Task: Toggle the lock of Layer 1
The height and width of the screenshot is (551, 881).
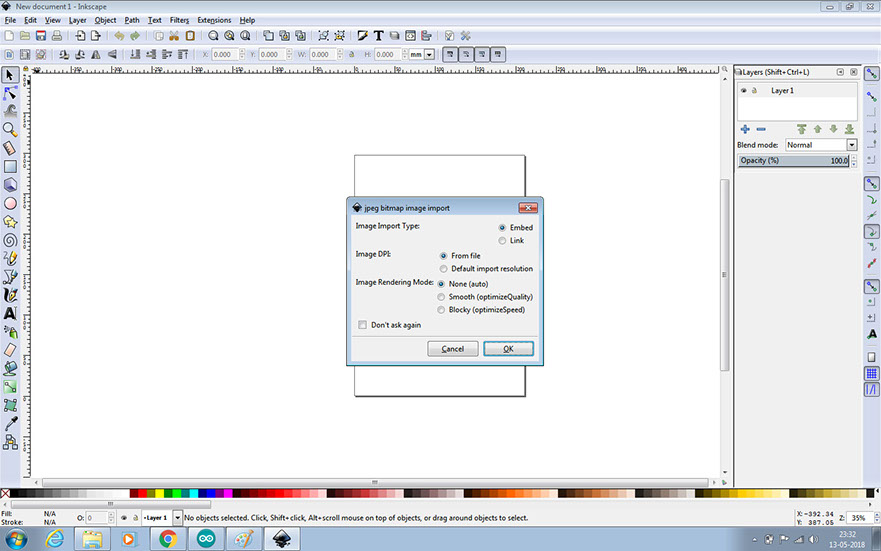Action: (x=755, y=90)
